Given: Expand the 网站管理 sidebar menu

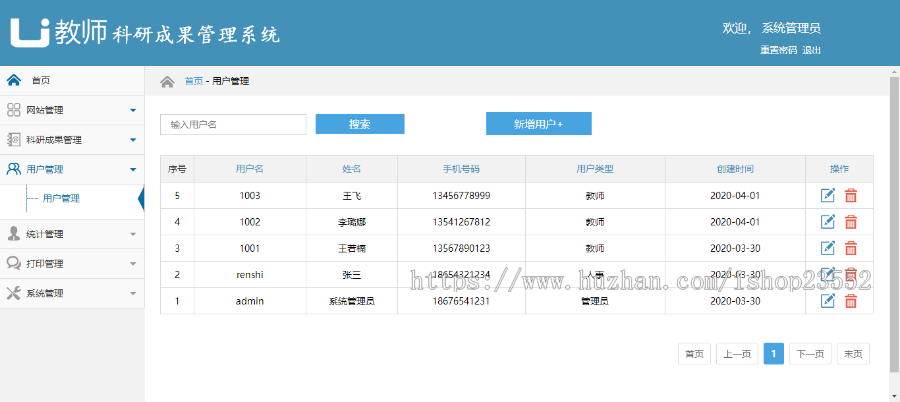Looking at the screenshot, I should point(72,110).
